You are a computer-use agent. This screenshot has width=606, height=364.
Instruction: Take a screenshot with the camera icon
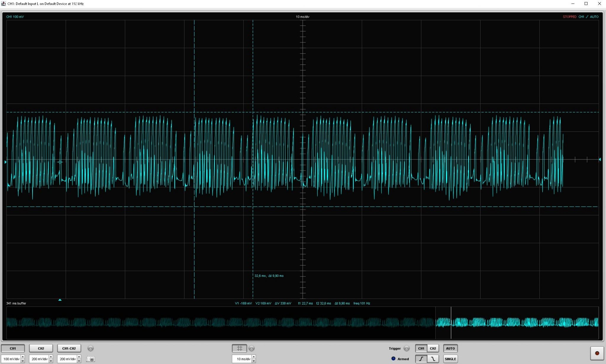pyautogui.click(x=91, y=359)
